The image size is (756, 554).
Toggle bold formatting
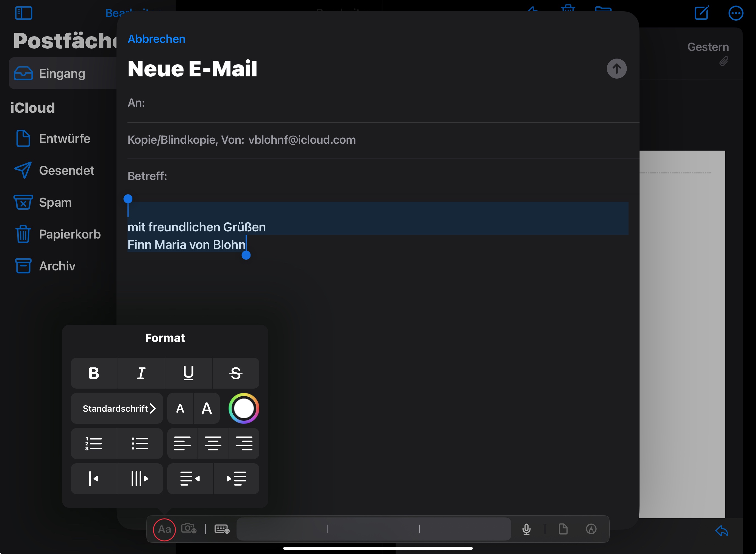click(x=94, y=373)
